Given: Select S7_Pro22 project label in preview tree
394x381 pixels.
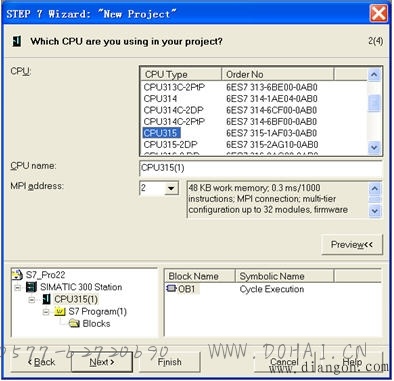Looking at the screenshot, I should pos(46,275).
